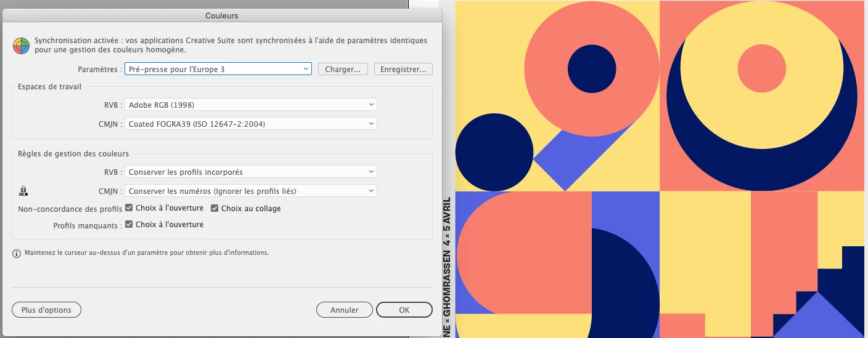Click the Maintenez le curseur au-dessus hint text
The width and height of the screenshot is (868, 338).
(x=147, y=253)
